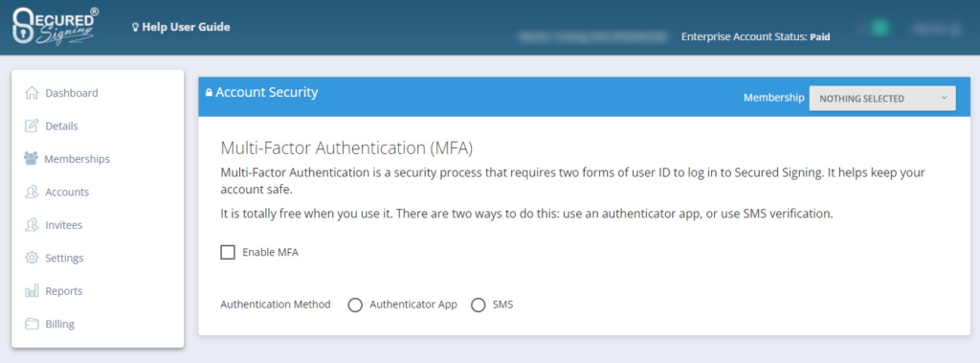Click the Reports bar chart icon
The image size is (980, 363).
point(32,291)
